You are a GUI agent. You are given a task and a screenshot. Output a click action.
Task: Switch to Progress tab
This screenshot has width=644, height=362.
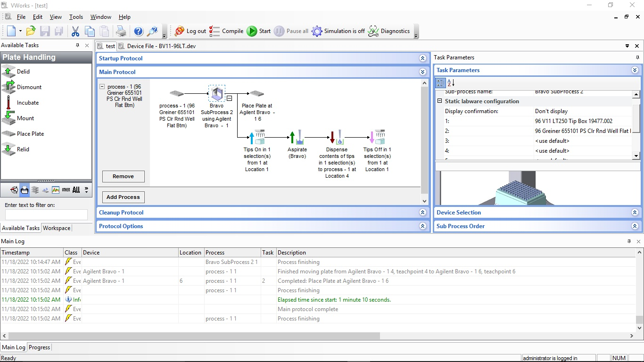click(x=39, y=347)
